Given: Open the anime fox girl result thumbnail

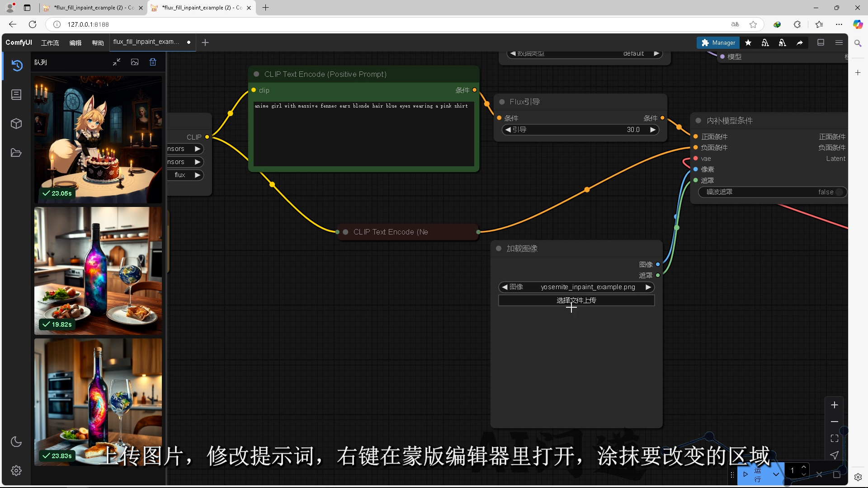Looking at the screenshot, I should tap(98, 139).
